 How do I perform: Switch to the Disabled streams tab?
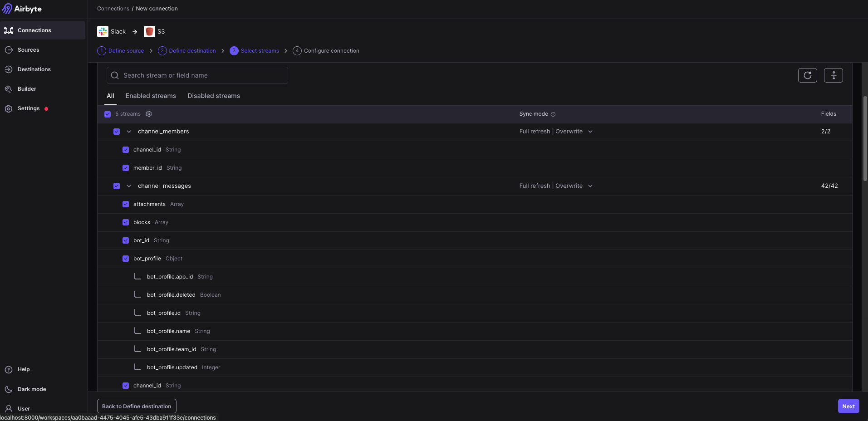pyautogui.click(x=214, y=96)
